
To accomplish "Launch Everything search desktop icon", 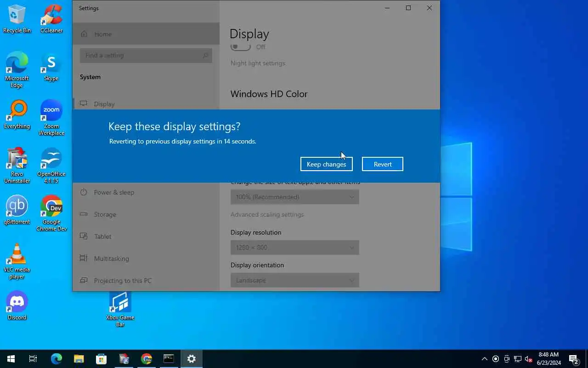I will [x=17, y=115].
